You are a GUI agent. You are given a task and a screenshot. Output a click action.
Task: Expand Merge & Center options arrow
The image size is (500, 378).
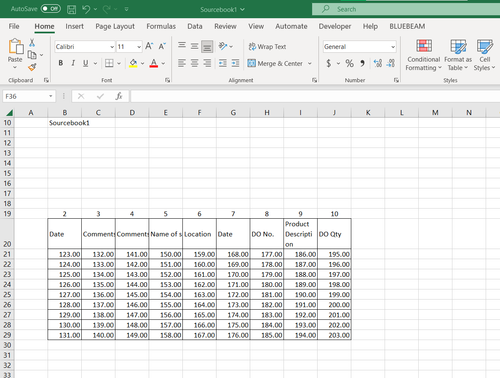coord(310,63)
